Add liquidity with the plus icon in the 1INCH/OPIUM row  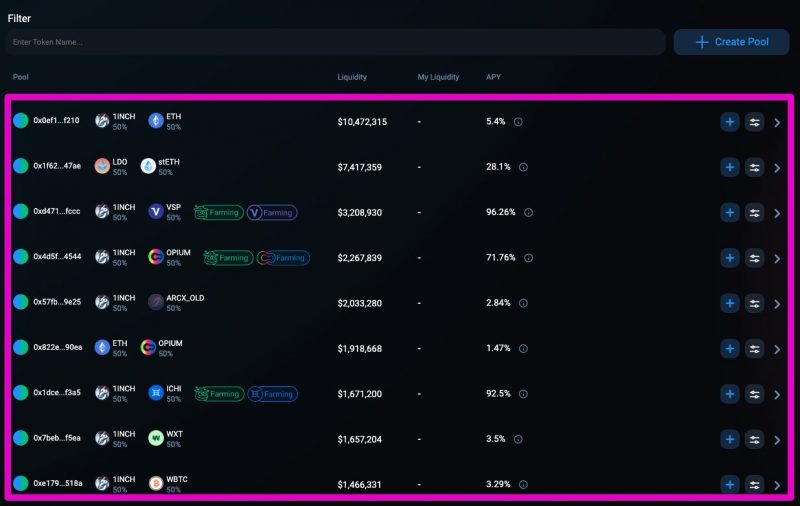(730, 258)
